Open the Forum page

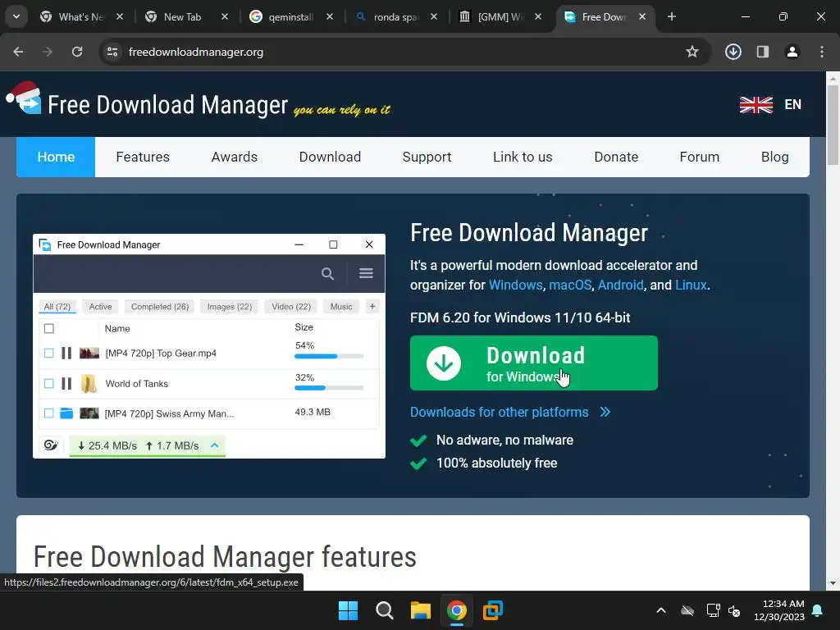pos(699,157)
